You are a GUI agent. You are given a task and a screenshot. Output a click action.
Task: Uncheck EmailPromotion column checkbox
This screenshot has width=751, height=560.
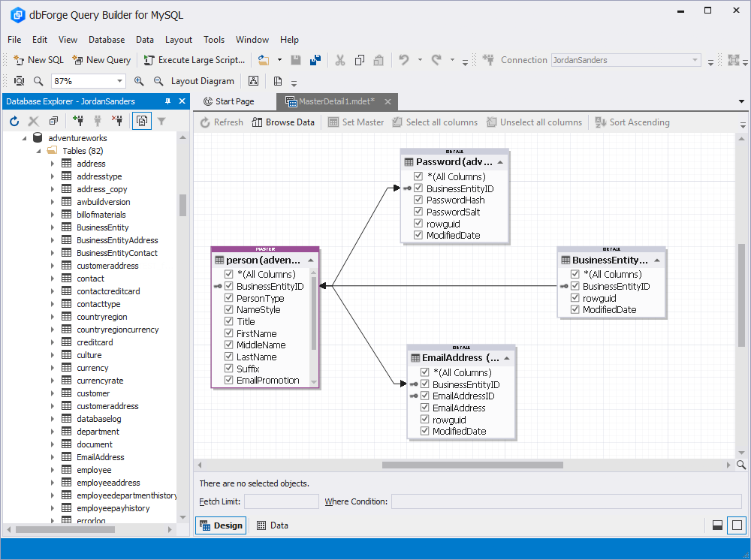click(228, 380)
